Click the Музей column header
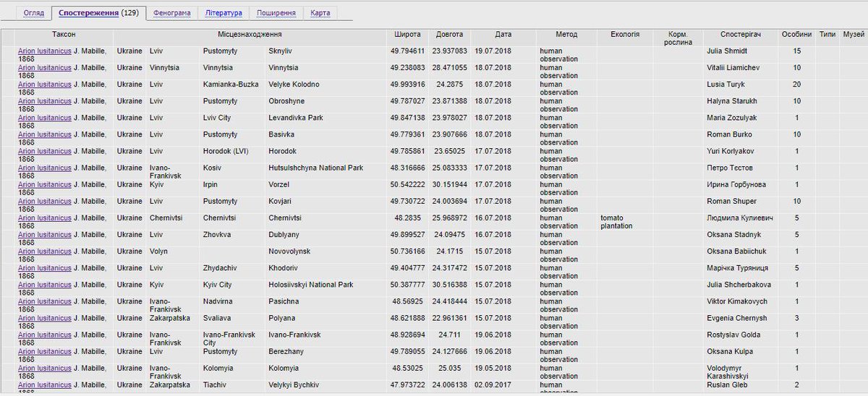 tap(854, 34)
